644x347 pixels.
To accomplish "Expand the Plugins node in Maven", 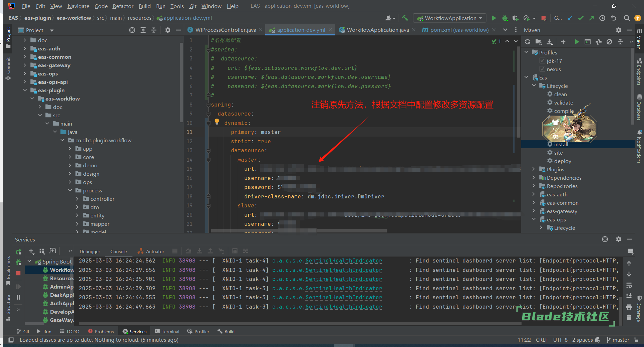I will coord(534,169).
